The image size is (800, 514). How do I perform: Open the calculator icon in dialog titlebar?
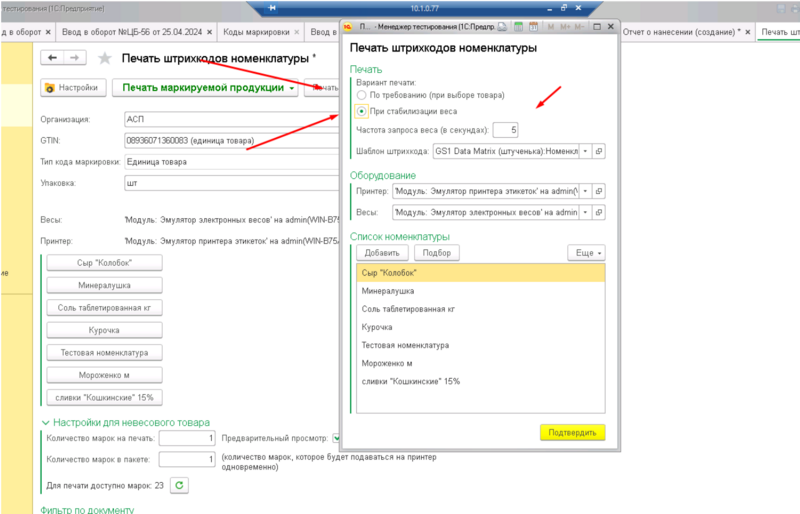(x=516, y=26)
